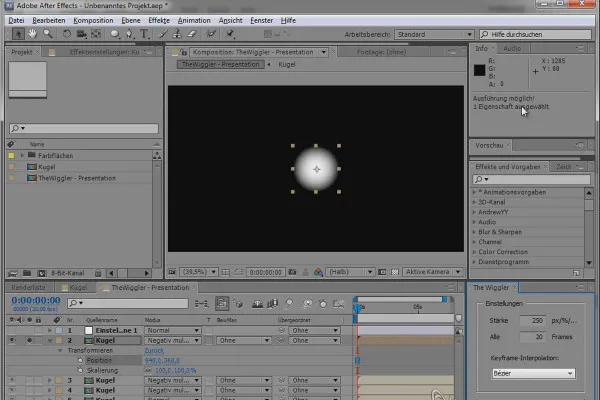Image resolution: width=600 pixels, height=400 pixels.
Task: Open the Komposition menu
Action: click(x=93, y=20)
